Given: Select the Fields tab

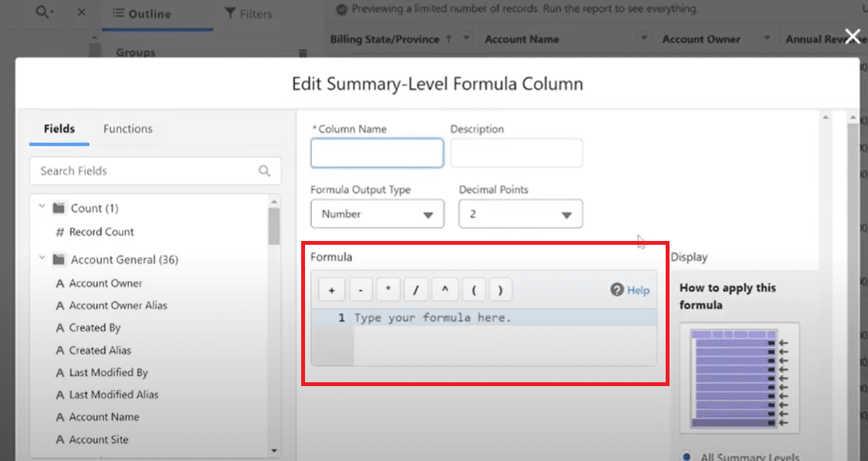Looking at the screenshot, I should tap(59, 128).
